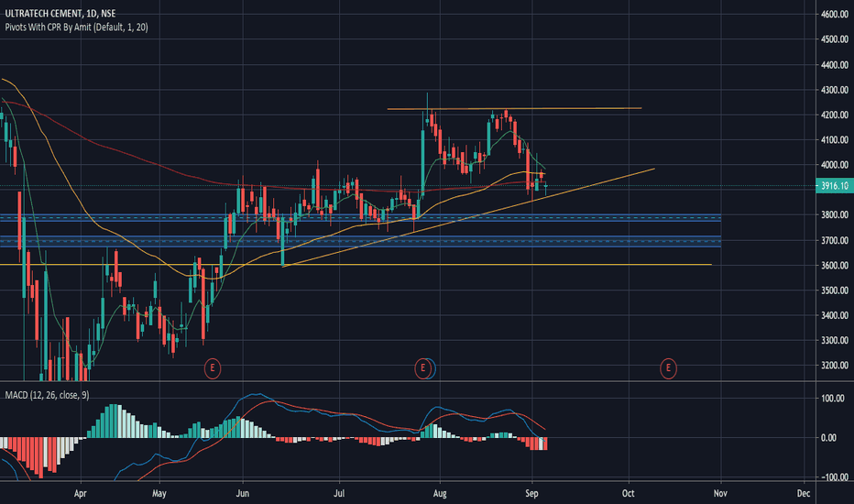Click the 4000.00 price axis label
The width and height of the screenshot is (854, 504).
835,165
